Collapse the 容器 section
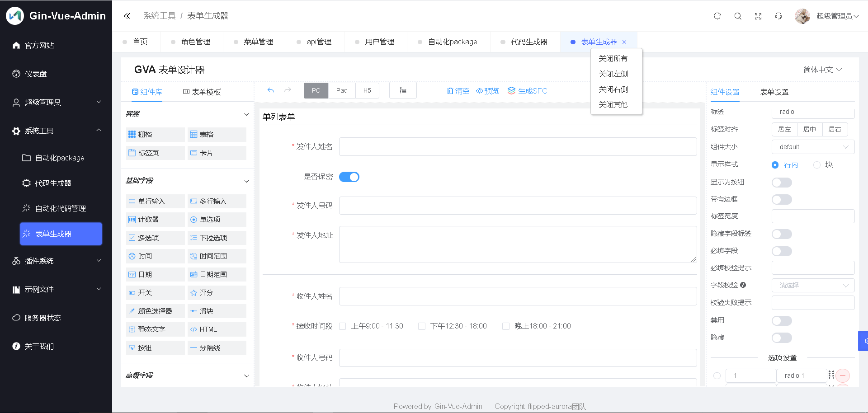 (x=246, y=114)
